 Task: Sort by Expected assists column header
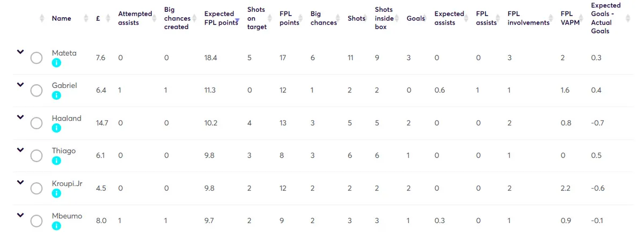coord(449,18)
